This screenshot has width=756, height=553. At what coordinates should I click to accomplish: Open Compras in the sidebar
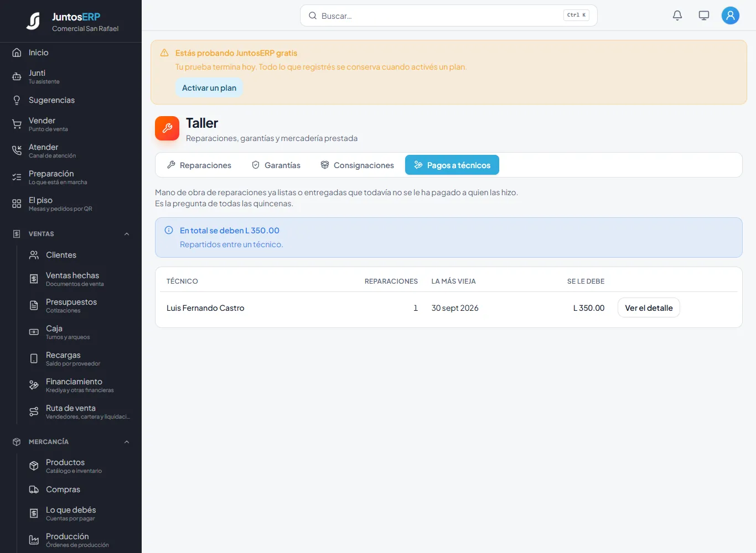click(x=79, y=489)
